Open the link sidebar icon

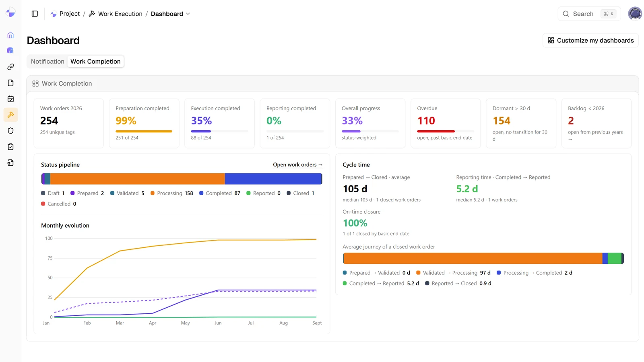10,67
